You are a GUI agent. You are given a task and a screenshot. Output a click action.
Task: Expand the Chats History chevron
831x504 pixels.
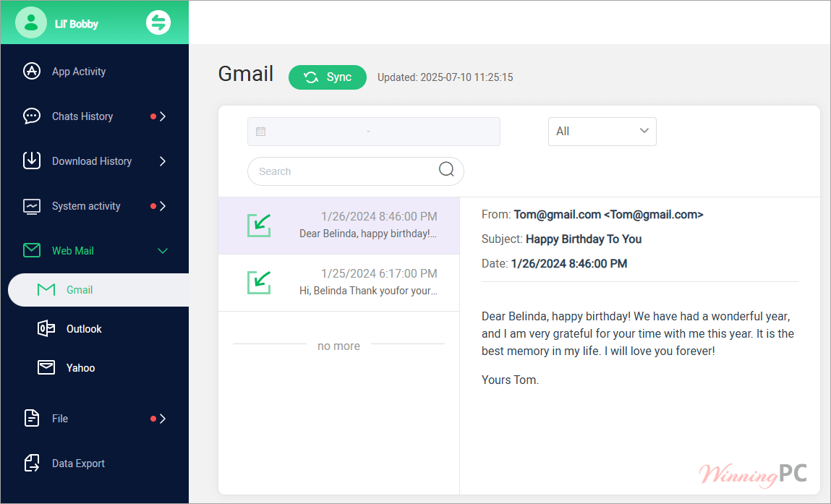click(163, 116)
